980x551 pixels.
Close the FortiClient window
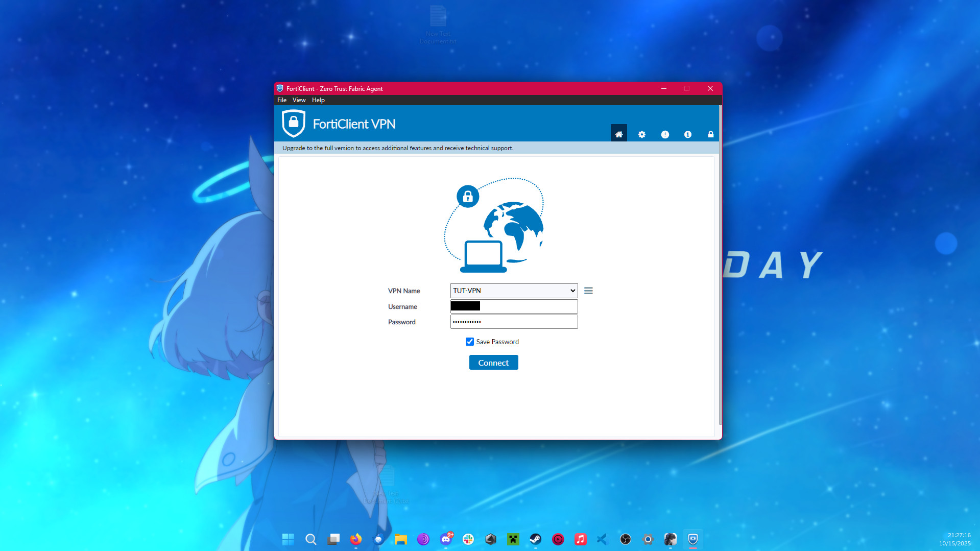(710, 88)
